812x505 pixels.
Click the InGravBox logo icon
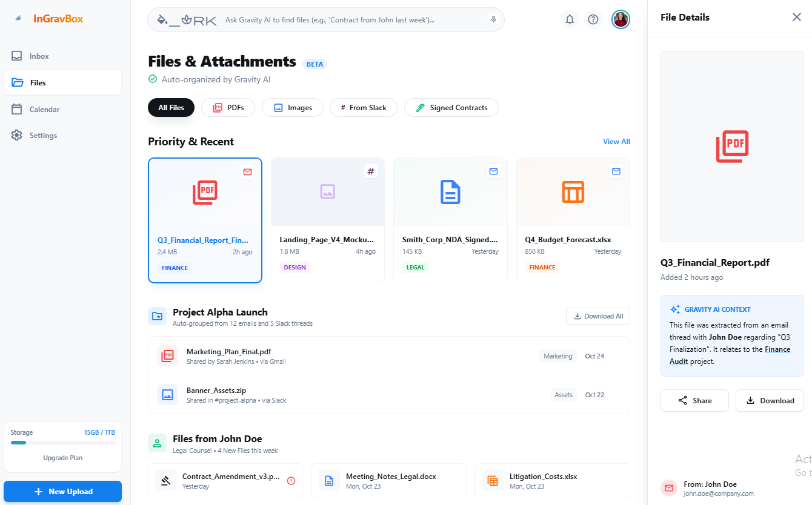click(19, 19)
